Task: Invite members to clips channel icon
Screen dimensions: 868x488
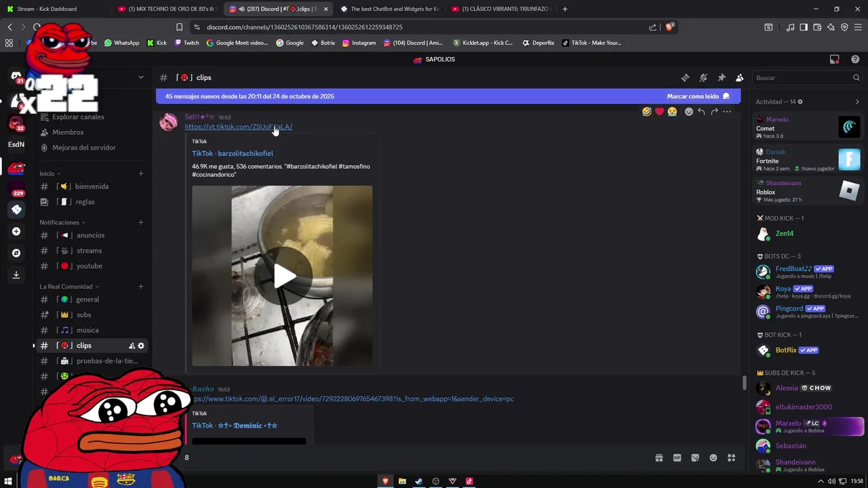Action: pos(132,346)
